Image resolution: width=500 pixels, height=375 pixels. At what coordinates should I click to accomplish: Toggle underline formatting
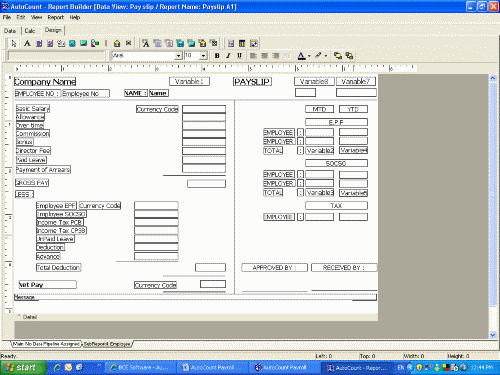pos(239,56)
